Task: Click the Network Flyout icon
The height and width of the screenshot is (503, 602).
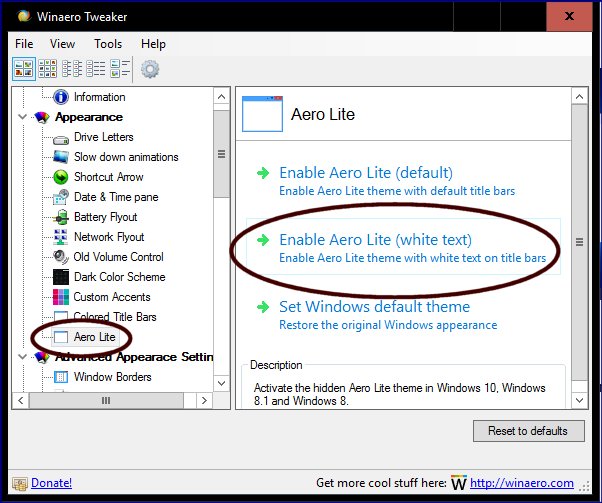Action: 61,237
